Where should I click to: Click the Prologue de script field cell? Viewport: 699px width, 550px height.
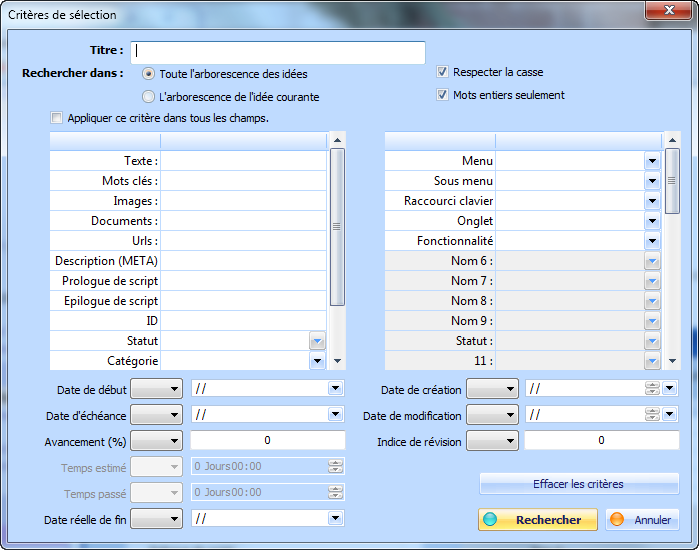(243, 281)
